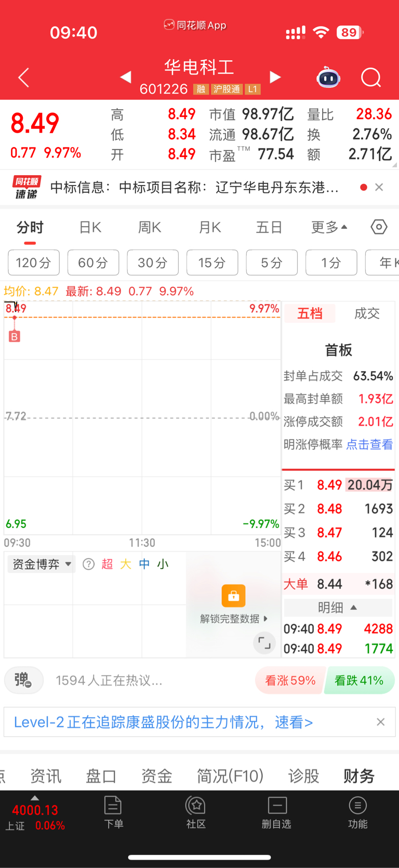This screenshot has height=868, width=399.
Task: Select the 15分 period button
Action: click(212, 262)
